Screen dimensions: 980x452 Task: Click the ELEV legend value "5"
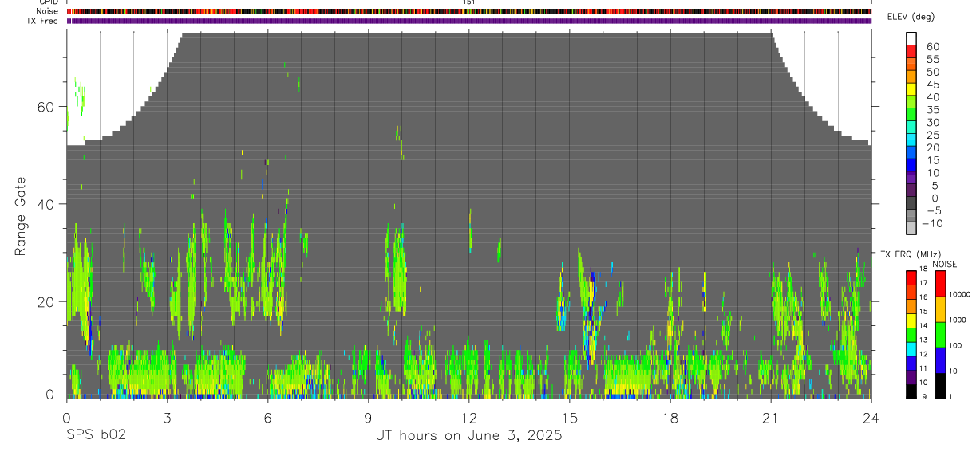[x=935, y=186]
